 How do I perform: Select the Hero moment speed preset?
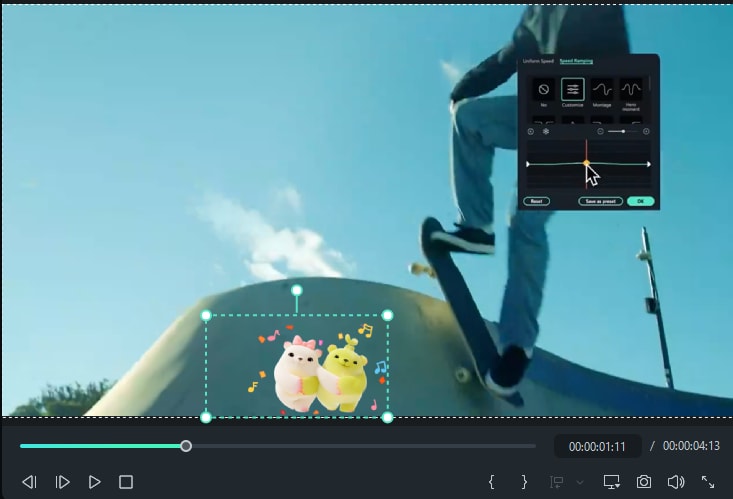(x=631, y=89)
